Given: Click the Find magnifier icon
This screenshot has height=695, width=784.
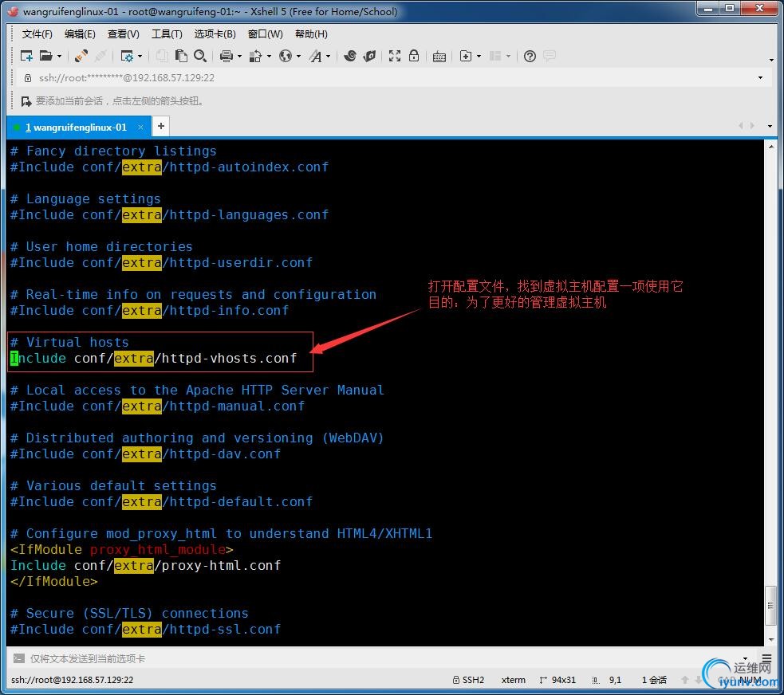Looking at the screenshot, I should [x=200, y=56].
